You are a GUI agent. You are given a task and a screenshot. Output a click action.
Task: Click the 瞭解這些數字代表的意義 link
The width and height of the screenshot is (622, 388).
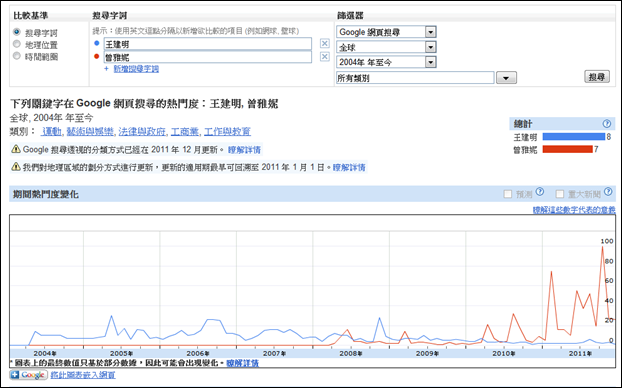[574, 210]
